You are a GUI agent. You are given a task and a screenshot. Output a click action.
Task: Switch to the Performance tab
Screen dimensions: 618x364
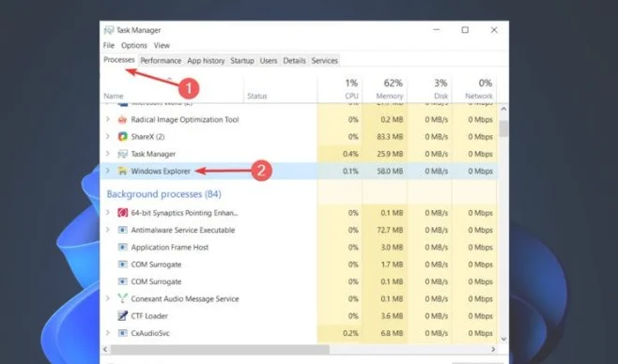pos(161,61)
